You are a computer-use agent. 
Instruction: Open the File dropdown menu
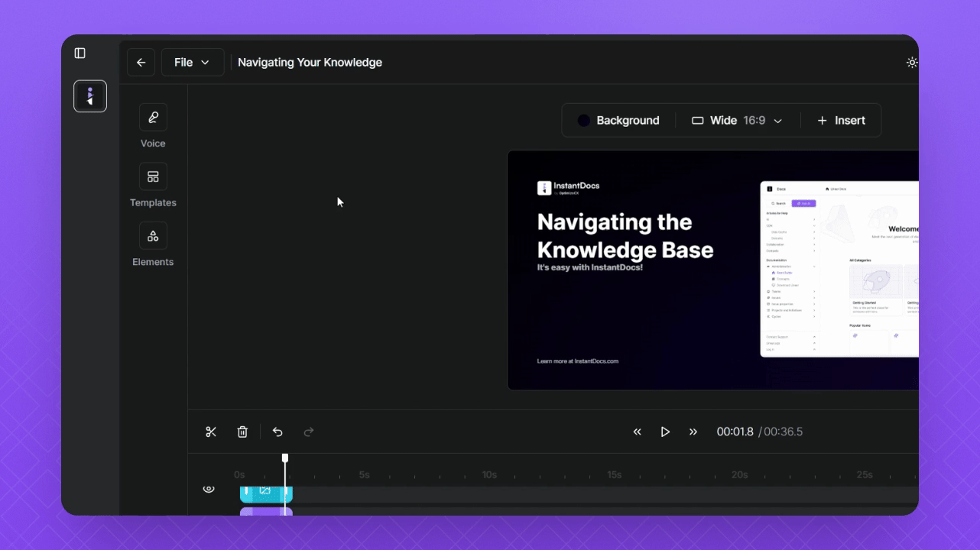tap(192, 63)
